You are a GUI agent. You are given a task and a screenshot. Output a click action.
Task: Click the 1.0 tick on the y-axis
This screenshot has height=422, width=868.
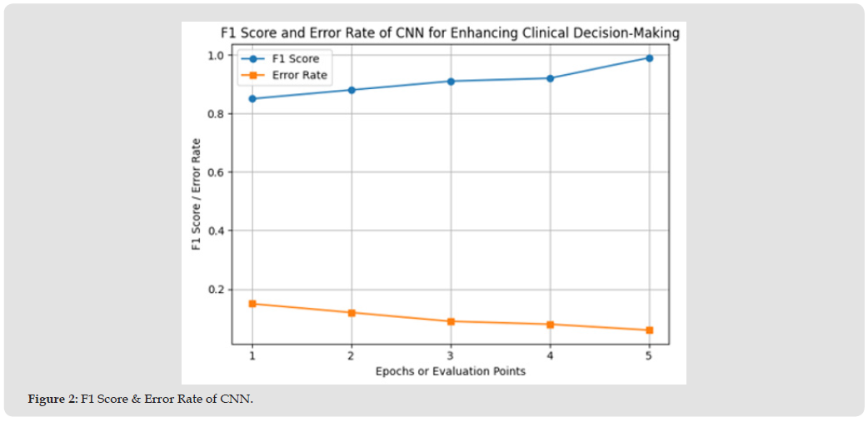tap(217, 56)
